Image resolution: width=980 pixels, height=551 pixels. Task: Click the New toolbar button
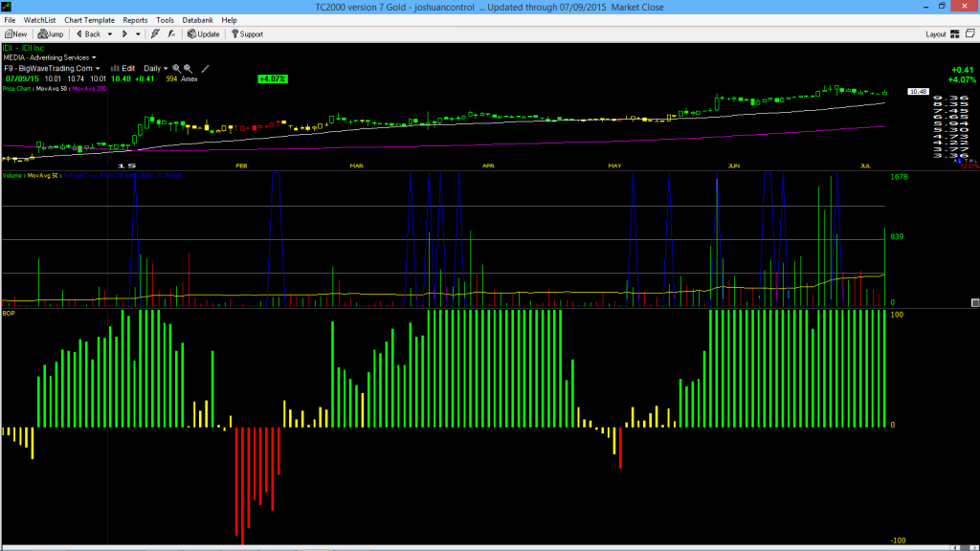coord(15,34)
